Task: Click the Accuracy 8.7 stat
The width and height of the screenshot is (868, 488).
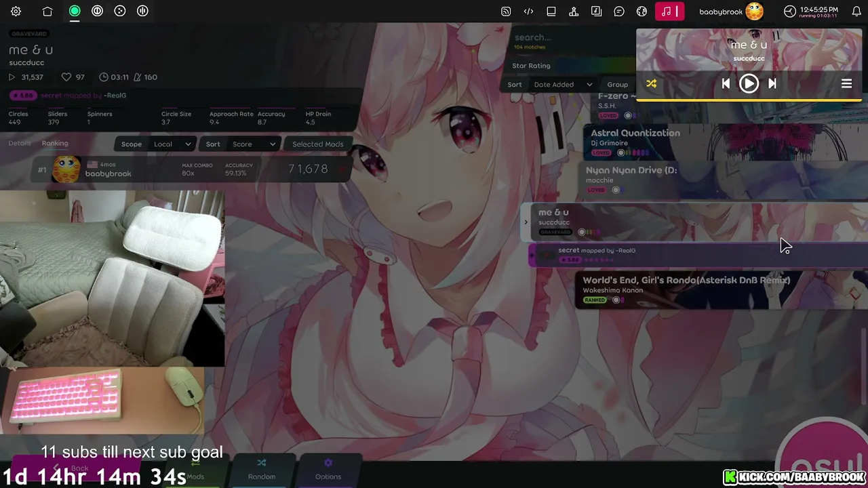Action: [x=271, y=118]
